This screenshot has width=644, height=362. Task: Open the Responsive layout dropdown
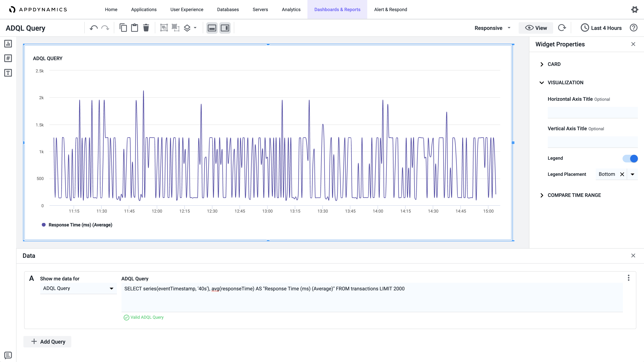[x=493, y=28]
